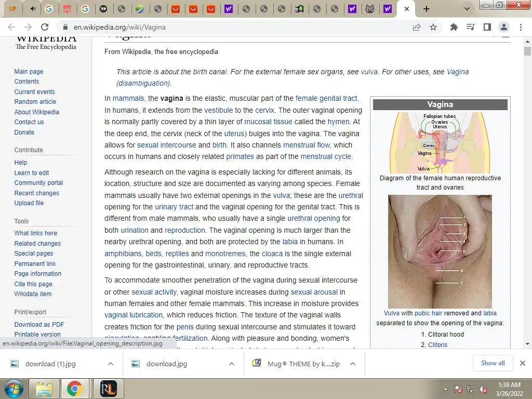The height and width of the screenshot is (399, 532).
Task: Expand options for download.jpg
Action: pos(231,364)
